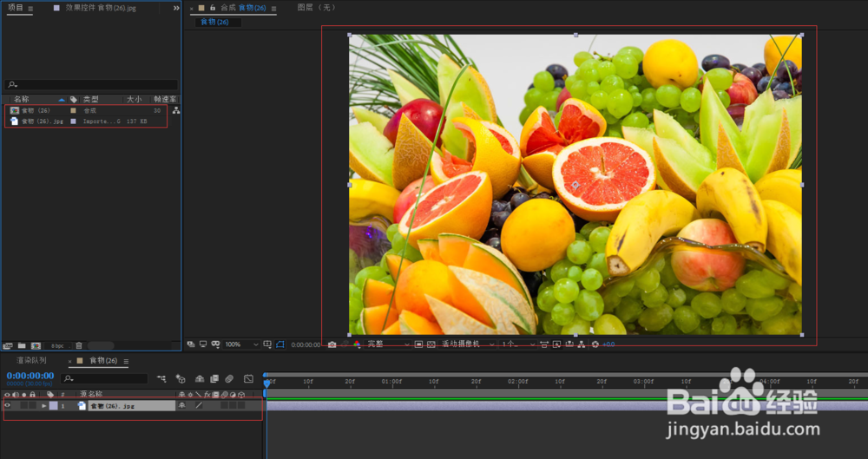Take a snapshot with the camera icon
This screenshot has width=868, height=459.
[332, 344]
